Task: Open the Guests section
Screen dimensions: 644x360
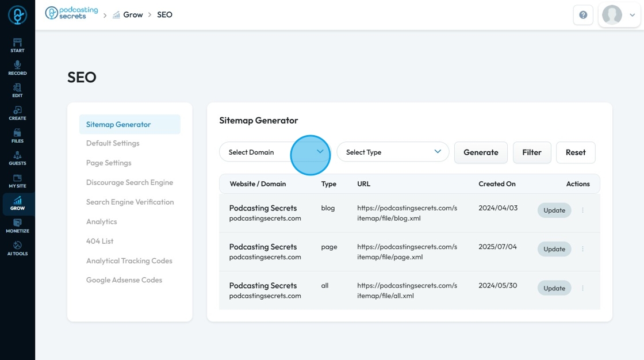Action: click(x=17, y=158)
